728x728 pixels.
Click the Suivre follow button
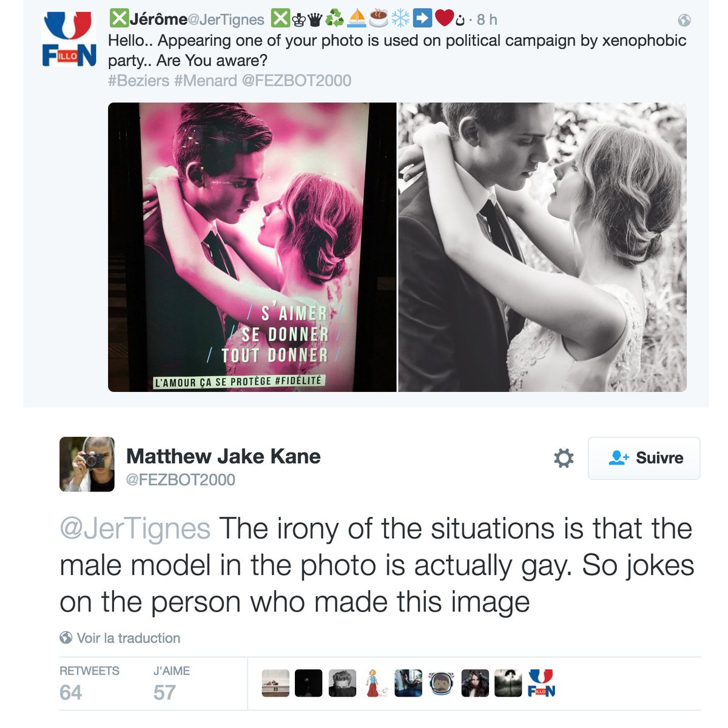644,458
